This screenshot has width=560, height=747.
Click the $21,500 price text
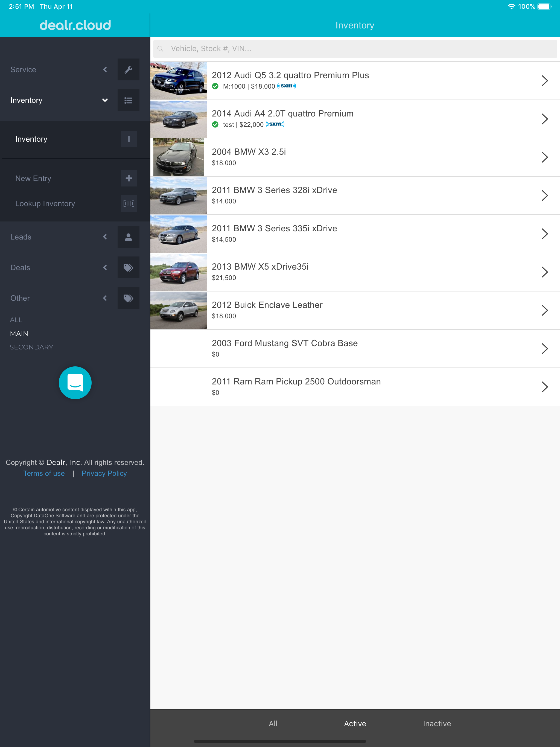pos(224,278)
